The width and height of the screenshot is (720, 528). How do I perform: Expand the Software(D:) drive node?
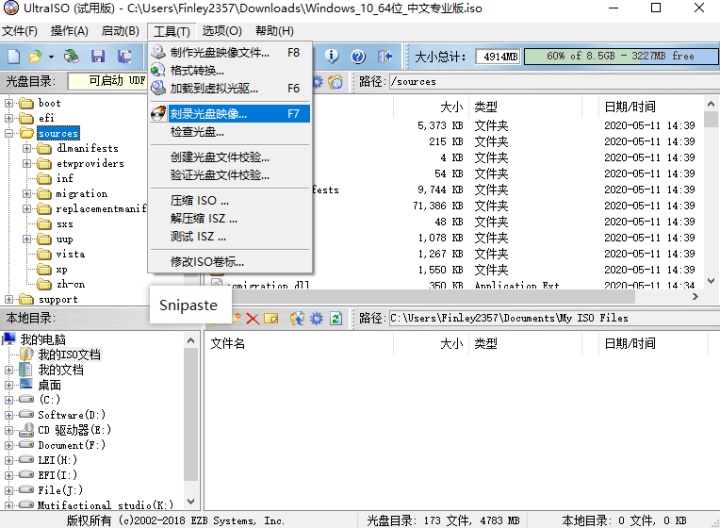(x=9, y=415)
